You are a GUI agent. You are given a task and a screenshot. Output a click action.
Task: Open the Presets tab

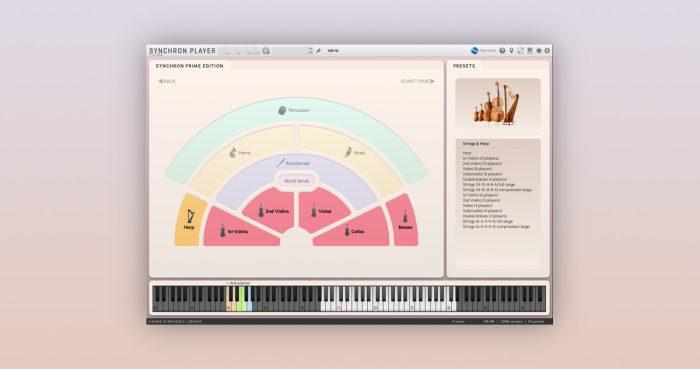click(x=464, y=66)
